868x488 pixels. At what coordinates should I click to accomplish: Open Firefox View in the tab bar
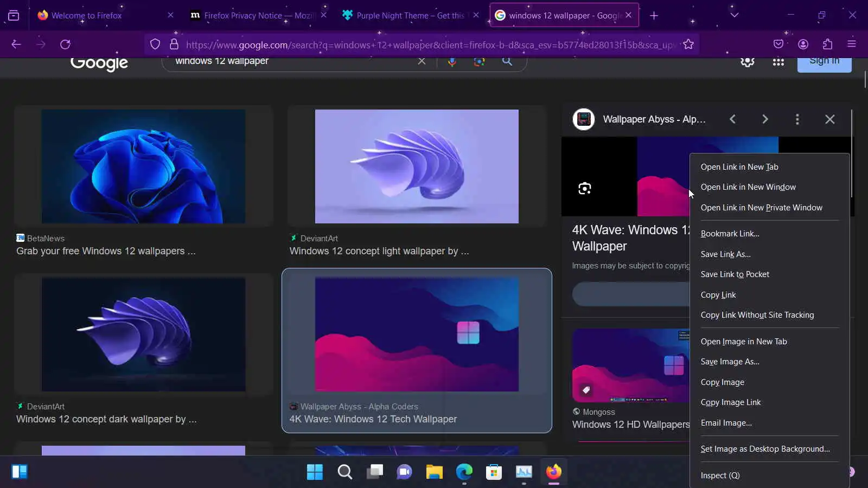pos(14,15)
